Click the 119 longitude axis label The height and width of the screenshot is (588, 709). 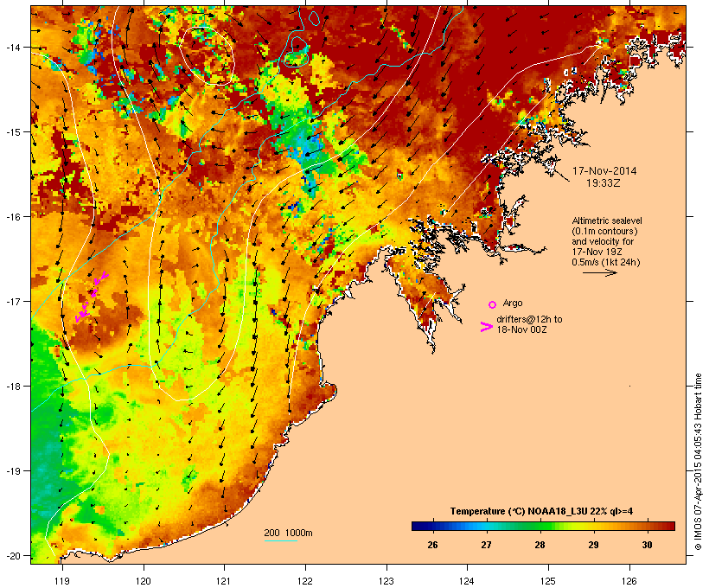point(62,581)
